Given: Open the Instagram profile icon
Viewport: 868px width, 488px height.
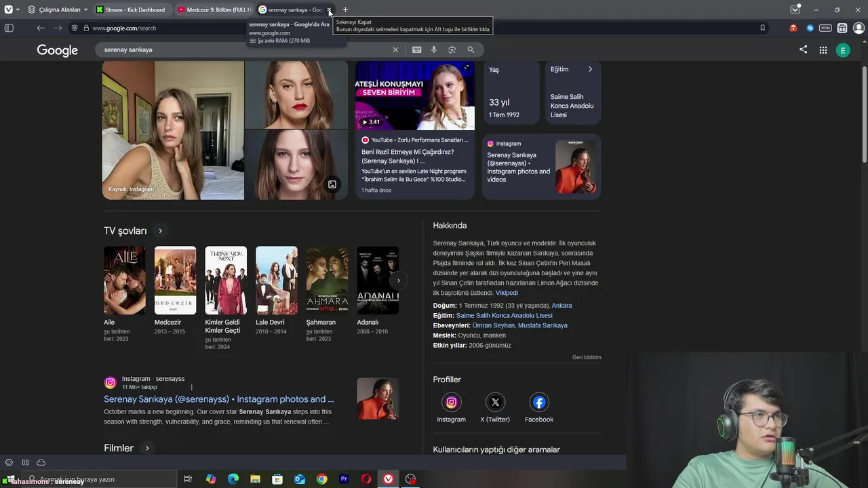Looking at the screenshot, I should (x=451, y=403).
